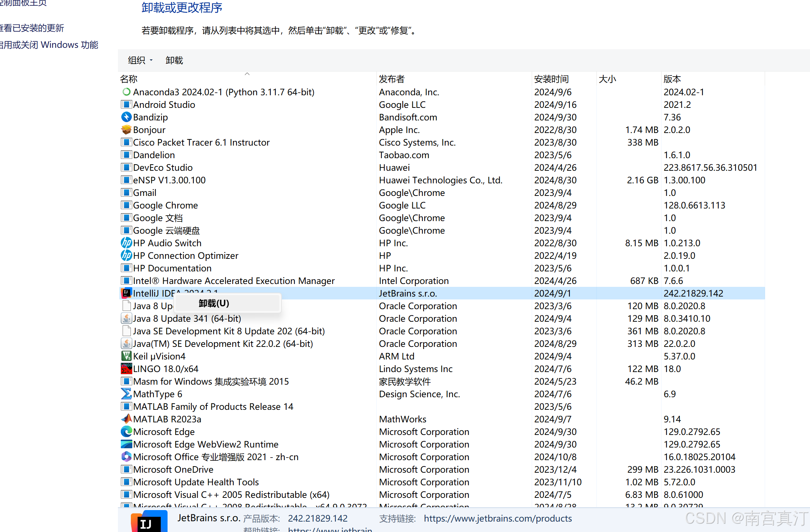Click the Bonjour package icon
Viewport: 810px width, 532px height.
point(126,130)
